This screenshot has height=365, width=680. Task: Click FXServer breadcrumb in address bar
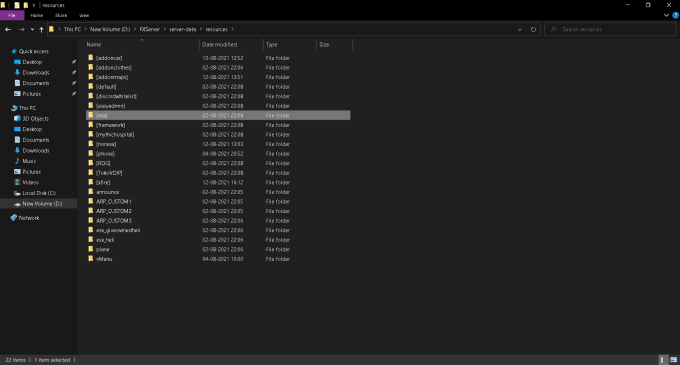click(150, 29)
